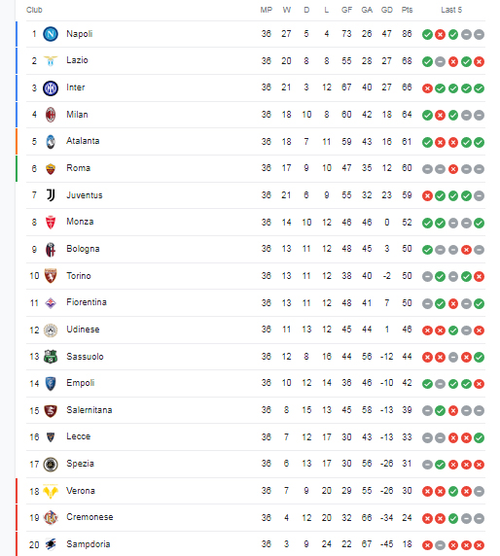Click Roma's red loss indicator
This screenshot has height=556, width=500.
(453, 169)
